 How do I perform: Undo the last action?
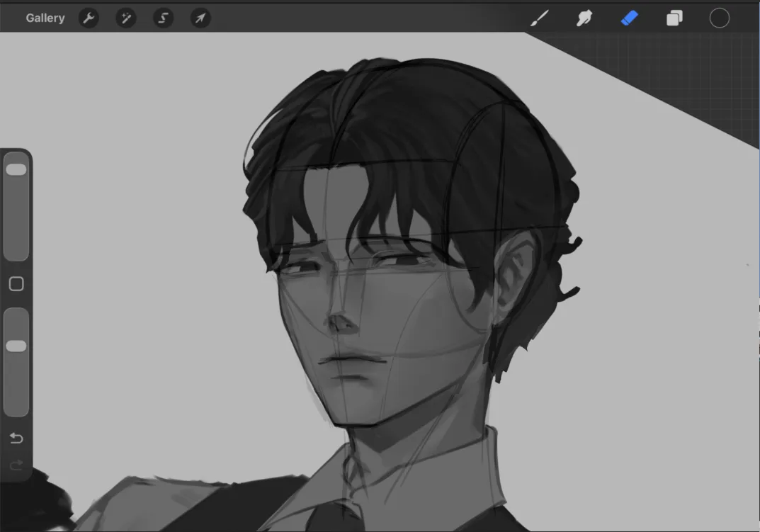pos(16,438)
